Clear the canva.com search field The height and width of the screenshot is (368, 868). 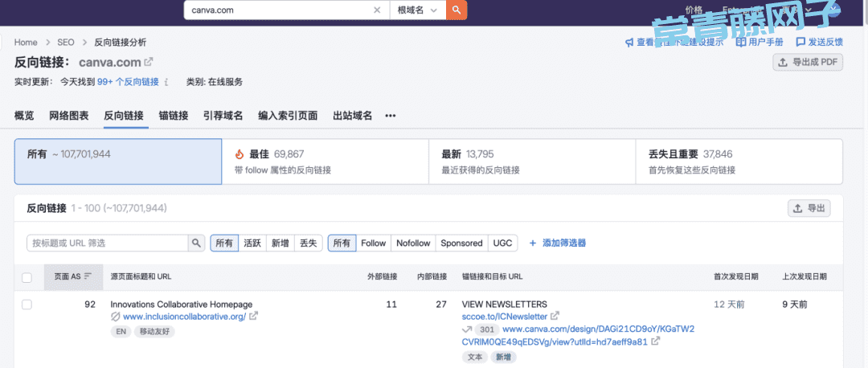click(377, 10)
